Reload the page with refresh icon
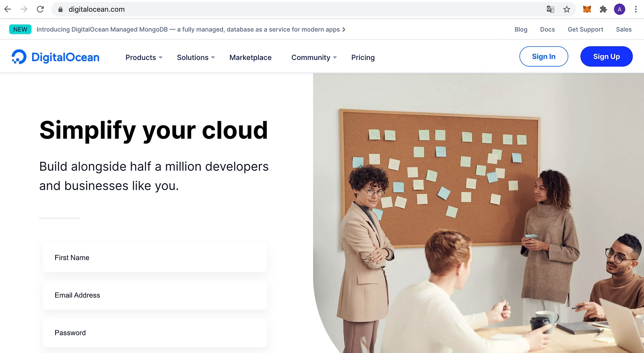The height and width of the screenshot is (353, 644). tap(40, 9)
